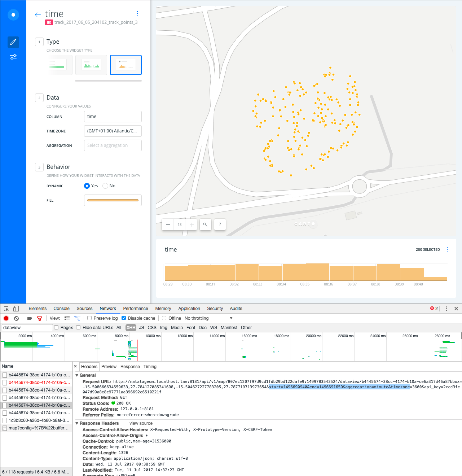Filter requests by Manifest type

click(x=229, y=328)
